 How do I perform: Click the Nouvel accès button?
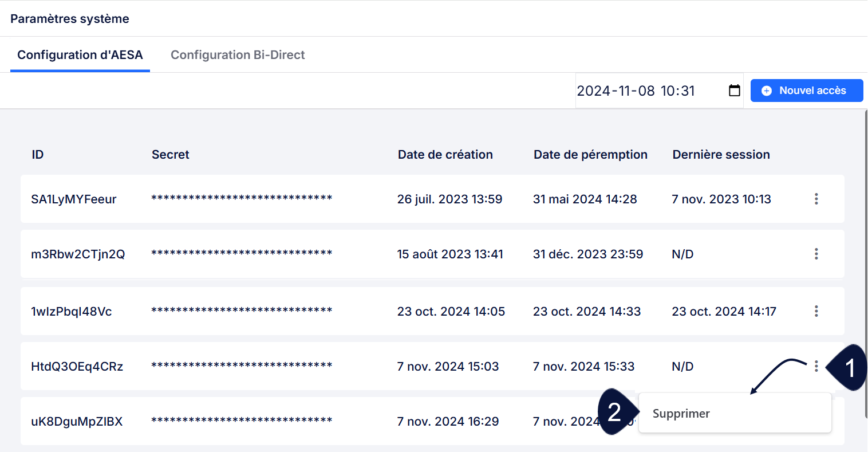tap(807, 91)
